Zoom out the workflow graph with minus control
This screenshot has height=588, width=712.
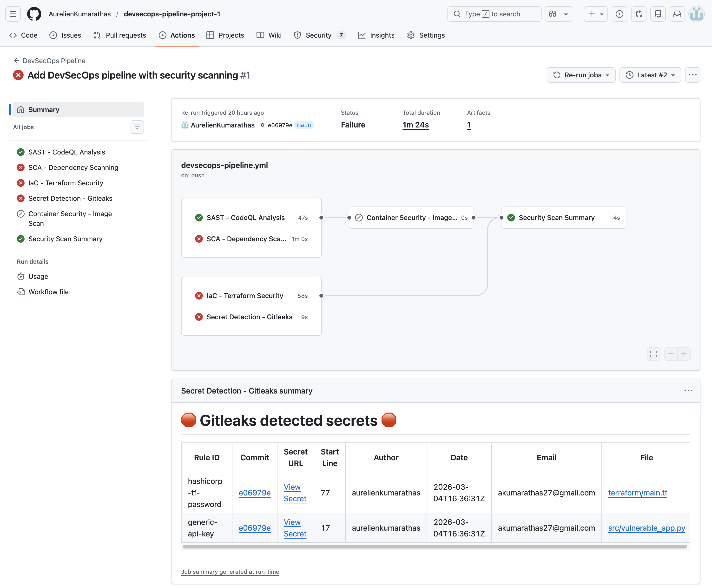(x=671, y=354)
